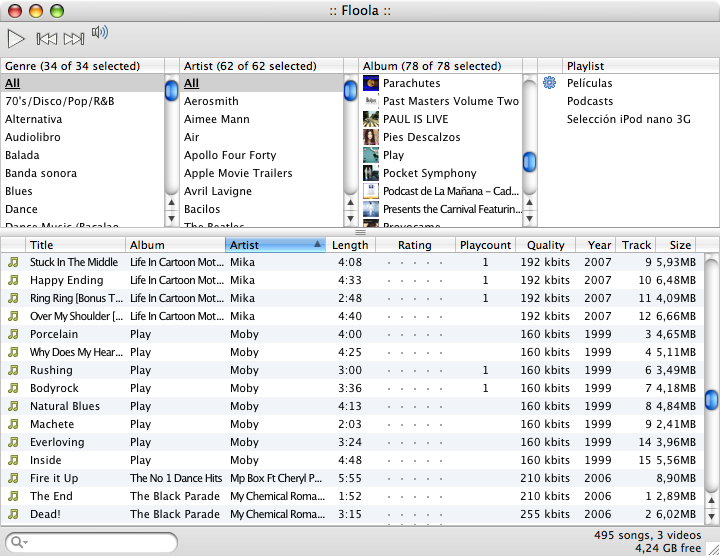Choose the Audiolibro genre

83,137
